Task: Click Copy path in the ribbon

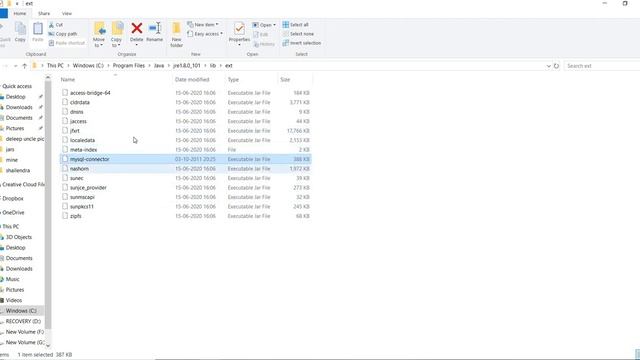Action: click(62, 34)
